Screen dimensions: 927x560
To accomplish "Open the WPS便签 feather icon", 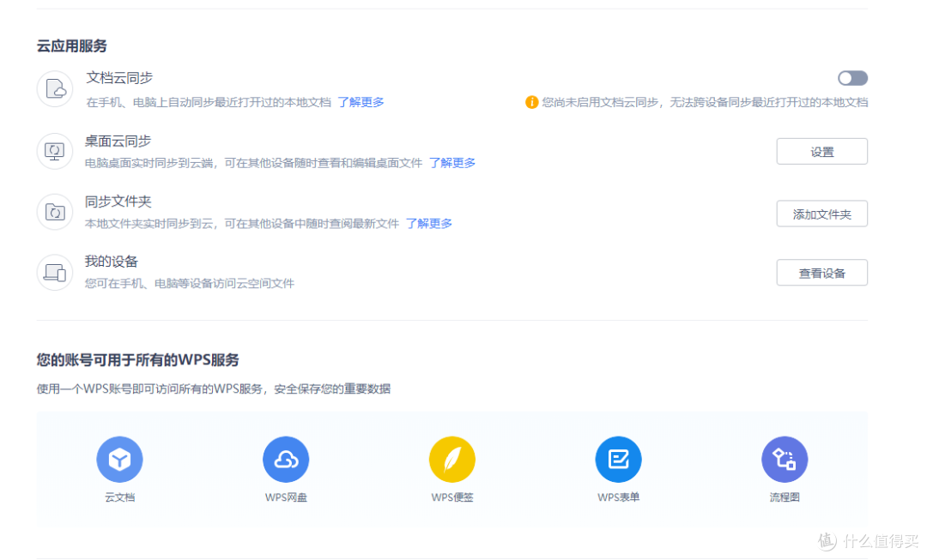I will 451,459.
